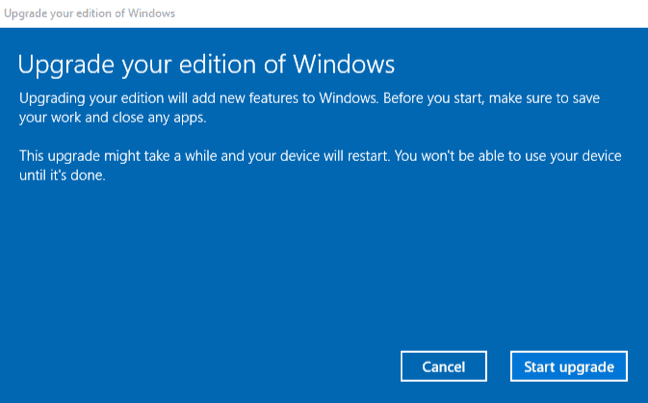
Task: Click the Start upgrade button
Action: coord(569,366)
